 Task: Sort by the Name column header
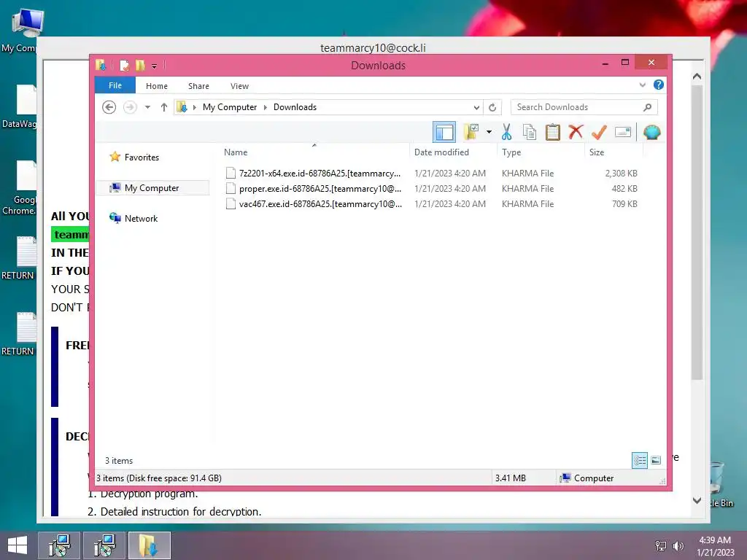click(x=314, y=152)
